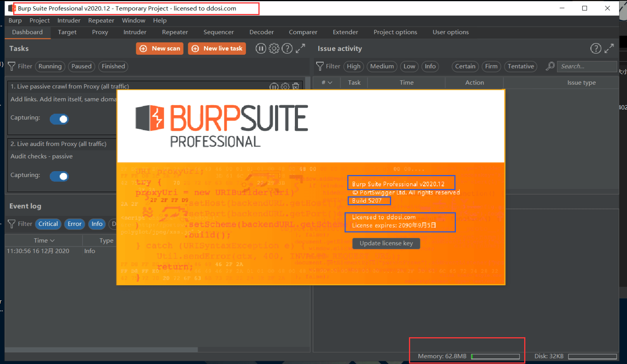
Task: Click the Burp Suite logo in about dialog
Action: tap(222, 126)
